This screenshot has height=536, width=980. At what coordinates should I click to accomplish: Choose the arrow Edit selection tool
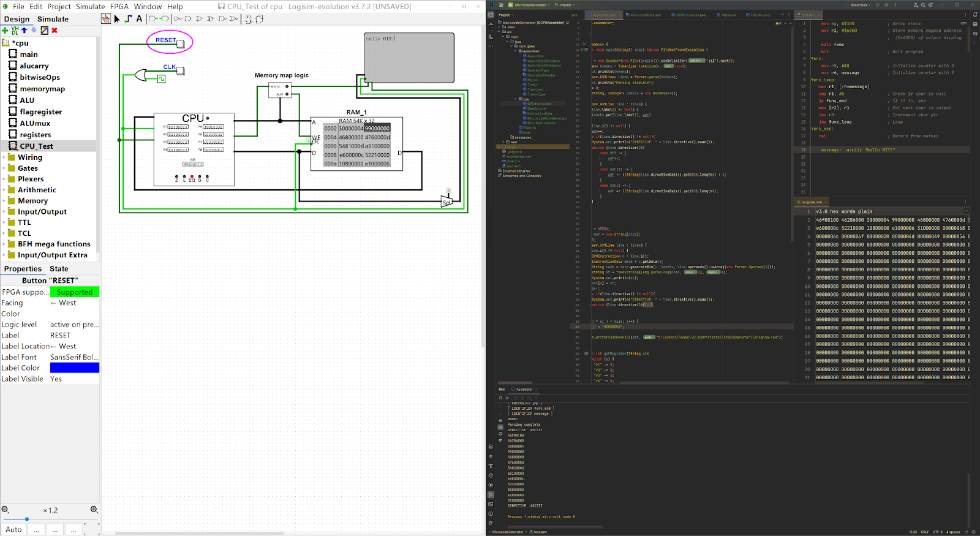[117, 19]
